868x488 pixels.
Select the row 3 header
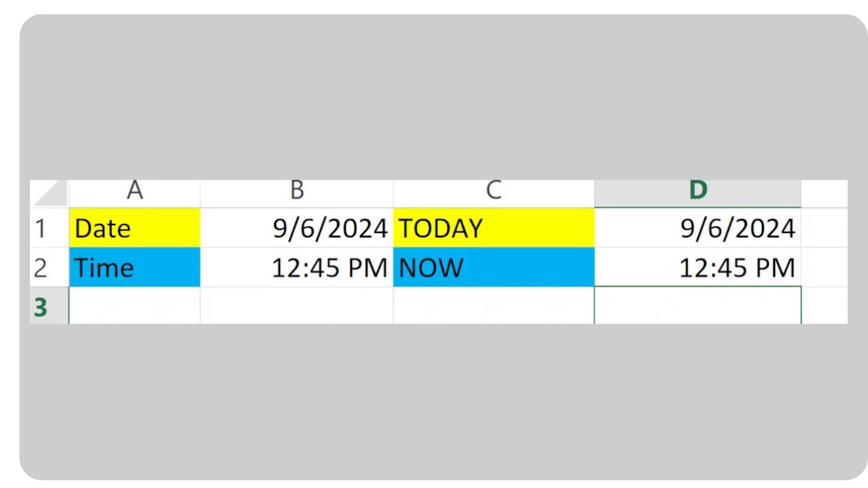pyautogui.click(x=41, y=306)
